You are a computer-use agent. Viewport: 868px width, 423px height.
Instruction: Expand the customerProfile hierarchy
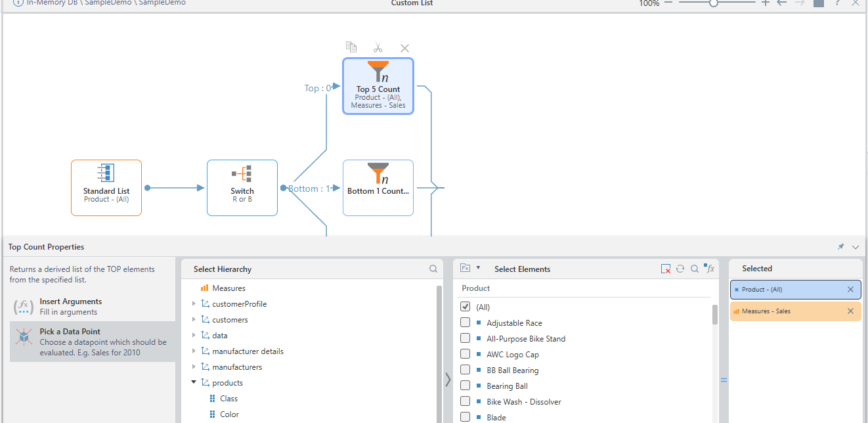194,304
